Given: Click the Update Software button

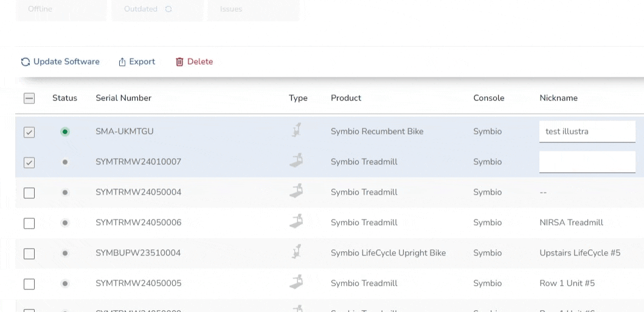Looking at the screenshot, I should pyautogui.click(x=60, y=61).
